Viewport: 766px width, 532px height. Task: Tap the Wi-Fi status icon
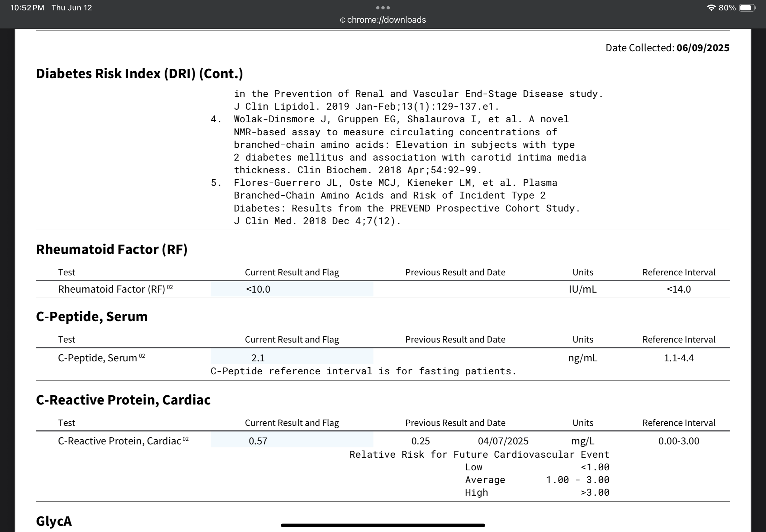click(x=711, y=8)
